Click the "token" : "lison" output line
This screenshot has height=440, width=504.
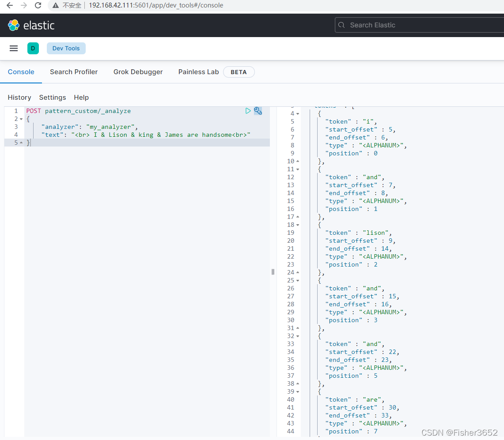point(358,233)
